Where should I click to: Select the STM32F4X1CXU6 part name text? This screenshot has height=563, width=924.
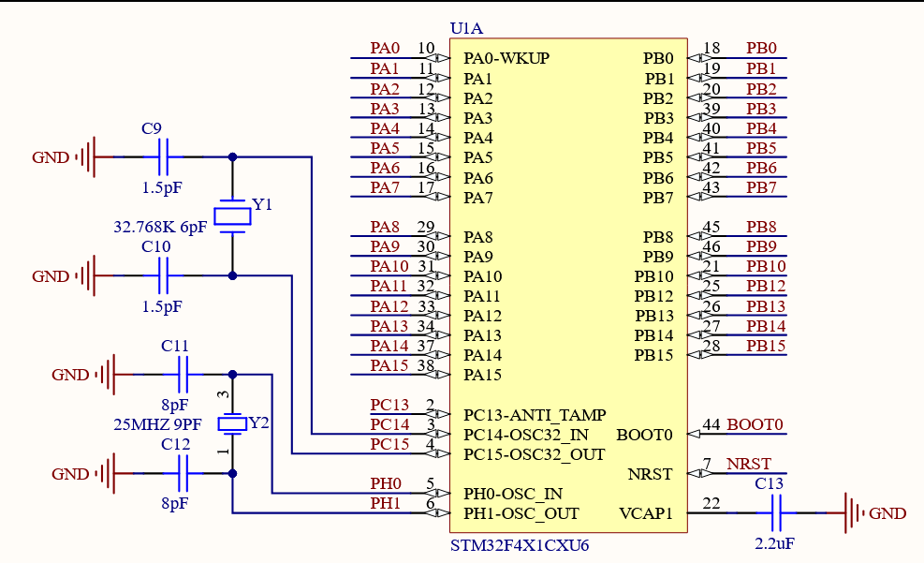(x=520, y=545)
